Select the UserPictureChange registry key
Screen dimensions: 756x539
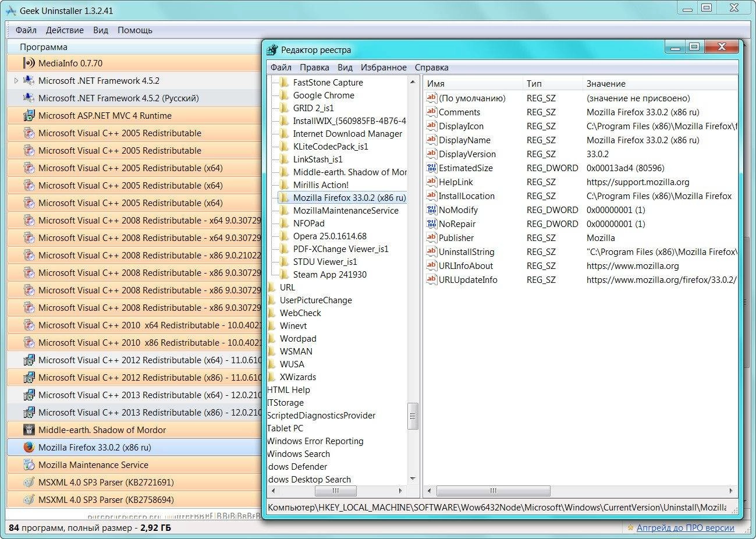[315, 300]
